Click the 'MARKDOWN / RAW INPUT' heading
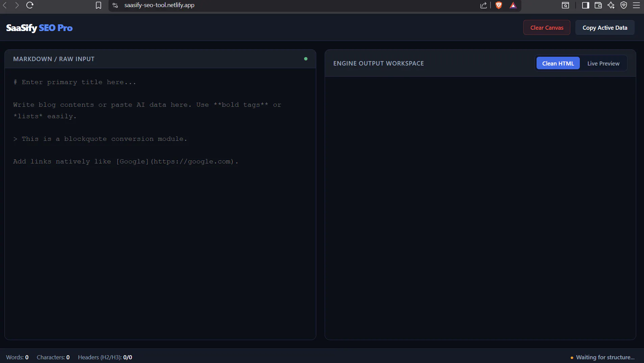The image size is (644, 363). [x=54, y=59]
